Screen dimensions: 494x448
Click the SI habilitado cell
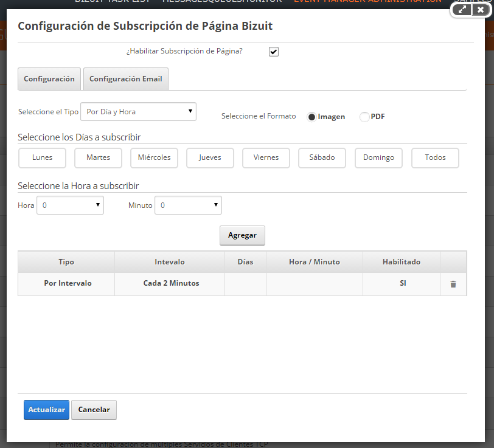point(402,283)
